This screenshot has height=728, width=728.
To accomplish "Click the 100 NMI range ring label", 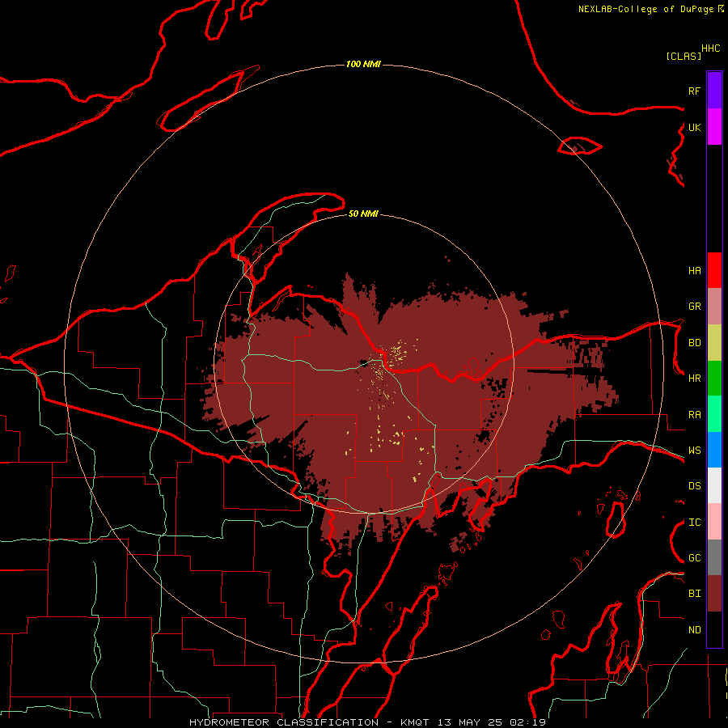I will click(x=363, y=64).
